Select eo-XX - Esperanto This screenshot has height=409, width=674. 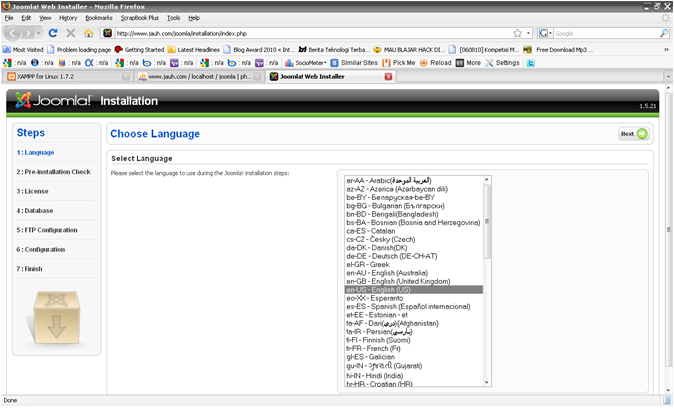pyautogui.click(x=414, y=298)
